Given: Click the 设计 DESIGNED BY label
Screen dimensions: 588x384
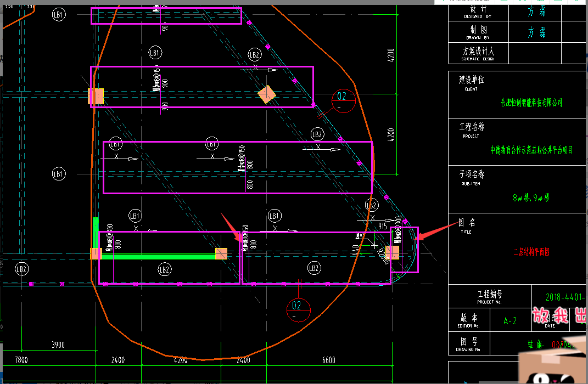Looking at the screenshot, I should (478, 12).
